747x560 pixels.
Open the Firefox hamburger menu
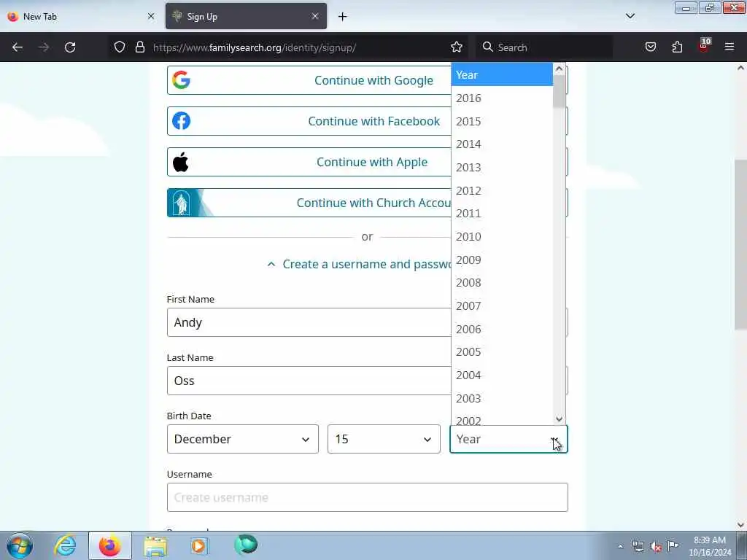[x=729, y=47]
